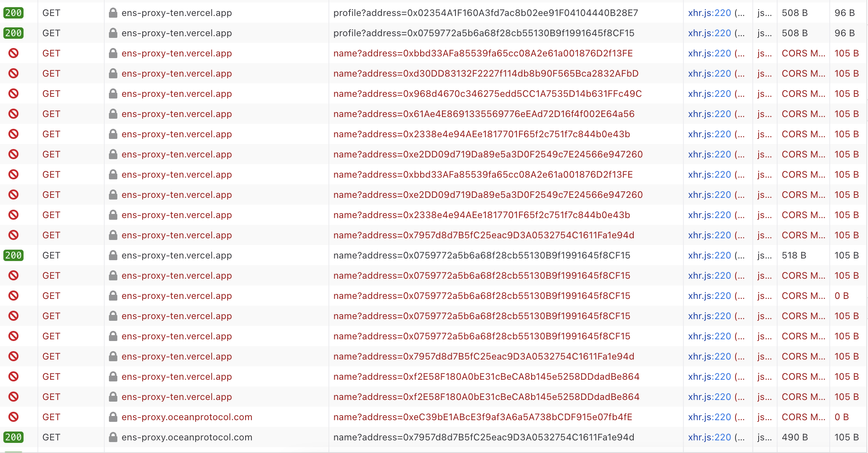
Task: Click the blocked-request icon on the 0xbbd33AFa row
Action: tap(13, 53)
